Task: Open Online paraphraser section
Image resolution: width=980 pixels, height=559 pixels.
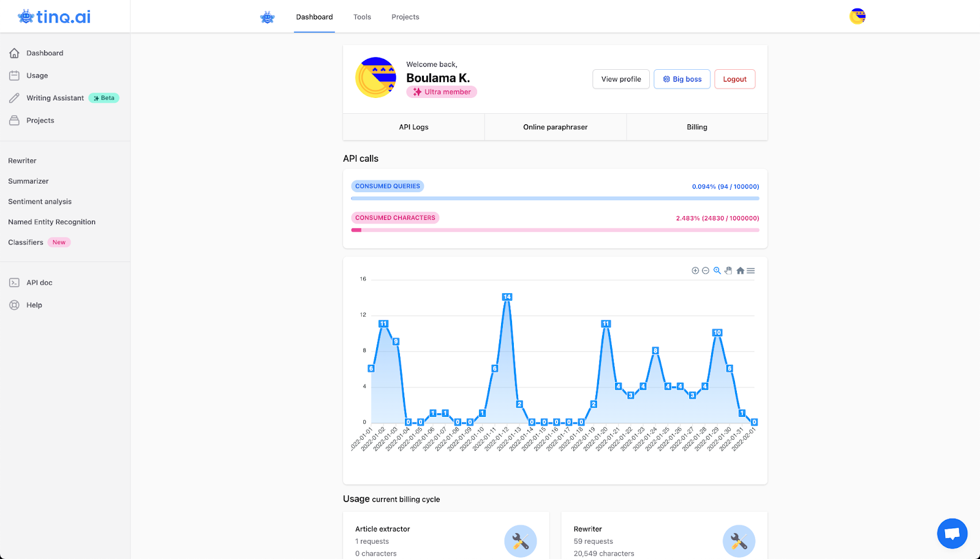Action: [x=556, y=127]
